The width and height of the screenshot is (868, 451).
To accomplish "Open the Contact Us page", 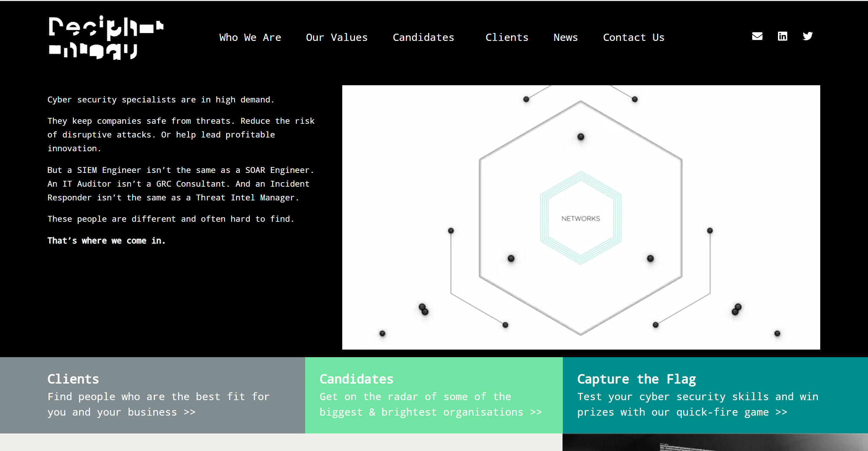I will (x=634, y=37).
